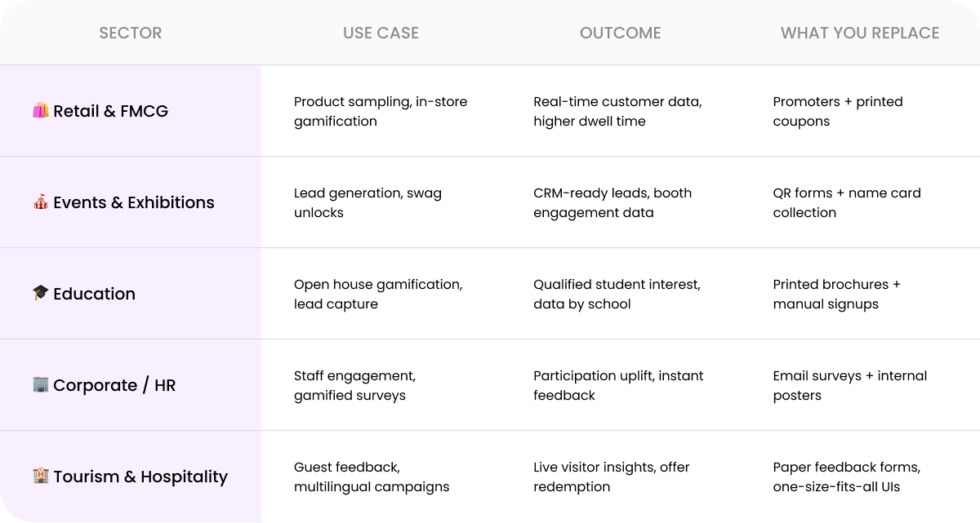
Task: Click the 'Product sampling, in-store gamification' cell
Action: click(381, 112)
